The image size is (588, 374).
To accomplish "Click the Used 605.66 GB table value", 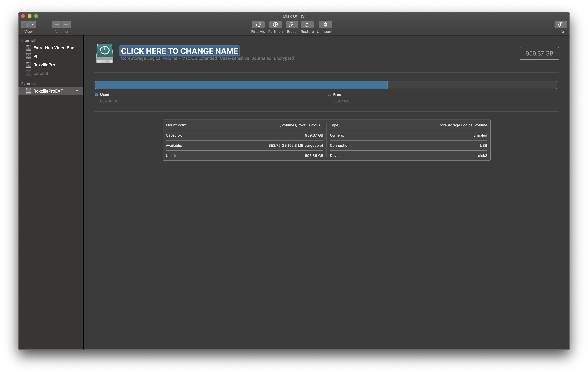I will click(x=314, y=156).
